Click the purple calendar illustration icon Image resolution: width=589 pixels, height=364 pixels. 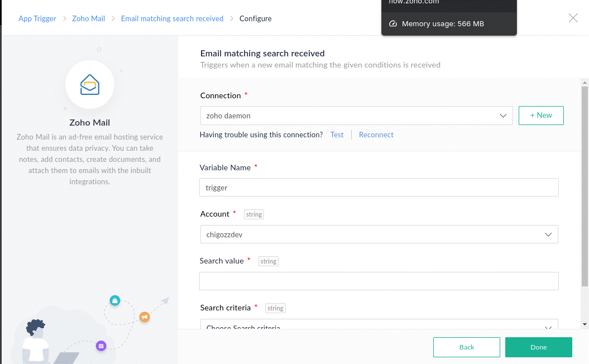click(101, 346)
